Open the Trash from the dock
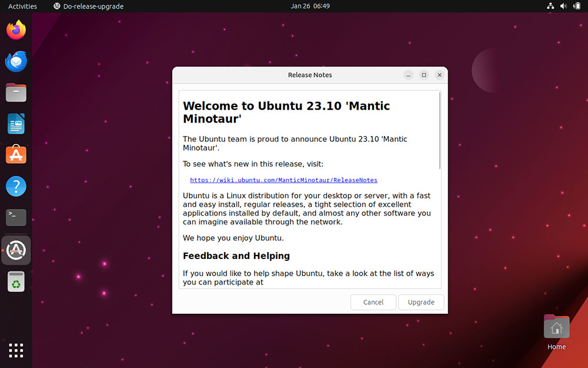Screen dimensions: 588x368 coord(16,281)
